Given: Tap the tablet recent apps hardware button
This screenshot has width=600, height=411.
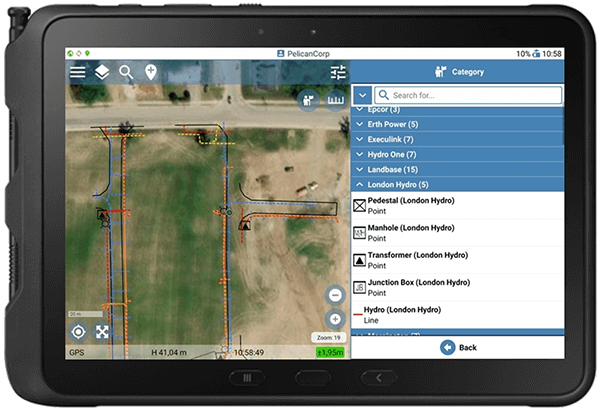Looking at the screenshot, I should pyautogui.click(x=247, y=378).
